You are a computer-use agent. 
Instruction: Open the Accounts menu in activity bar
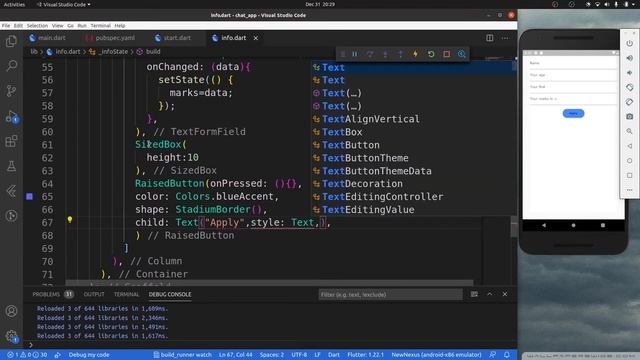(x=11, y=311)
